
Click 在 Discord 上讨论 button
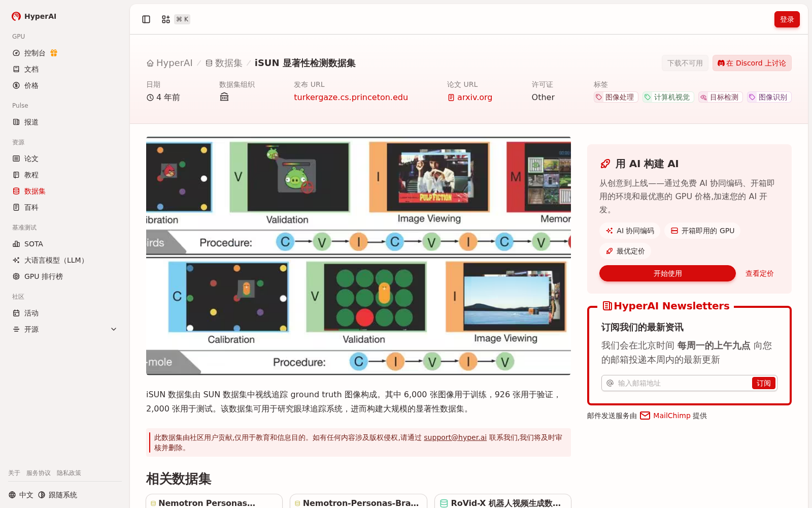[752, 63]
